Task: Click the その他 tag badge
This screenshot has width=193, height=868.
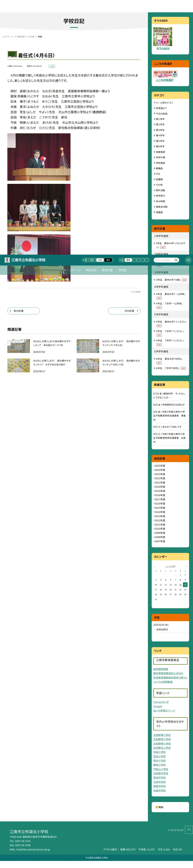Action: click(52, 66)
